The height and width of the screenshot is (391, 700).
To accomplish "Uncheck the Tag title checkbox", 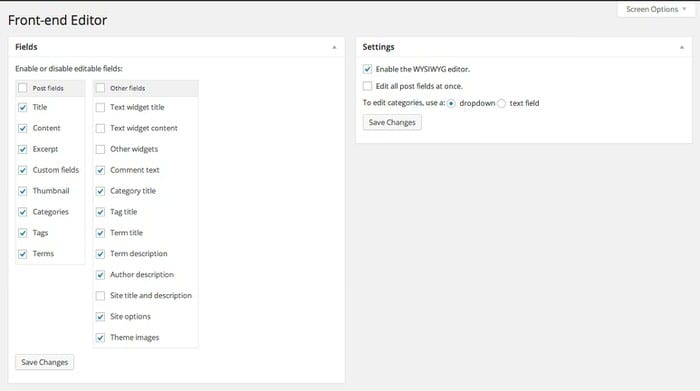I will coord(100,212).
